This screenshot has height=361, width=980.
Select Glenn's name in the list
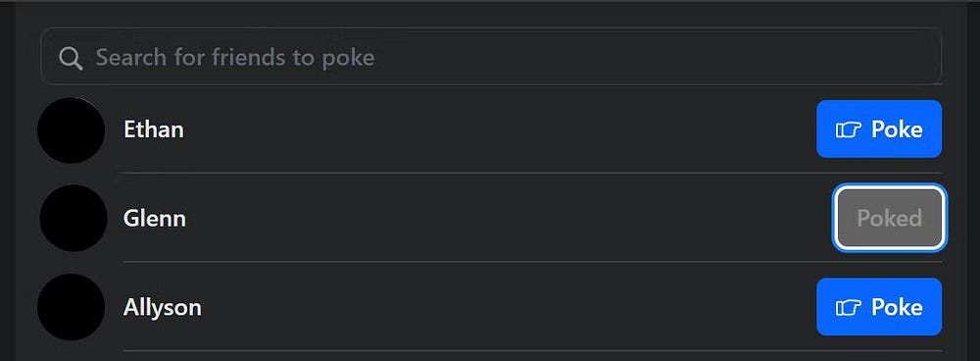click(155, 219)
